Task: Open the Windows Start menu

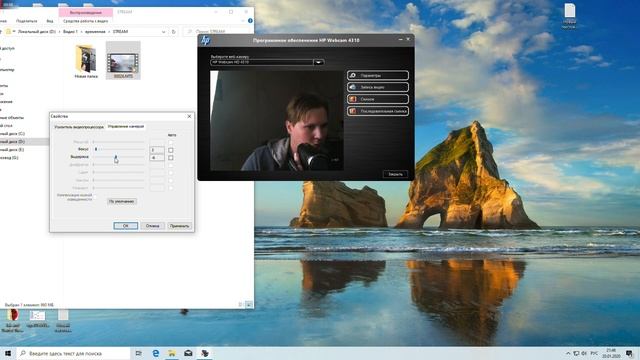Action: coord(8,353)
